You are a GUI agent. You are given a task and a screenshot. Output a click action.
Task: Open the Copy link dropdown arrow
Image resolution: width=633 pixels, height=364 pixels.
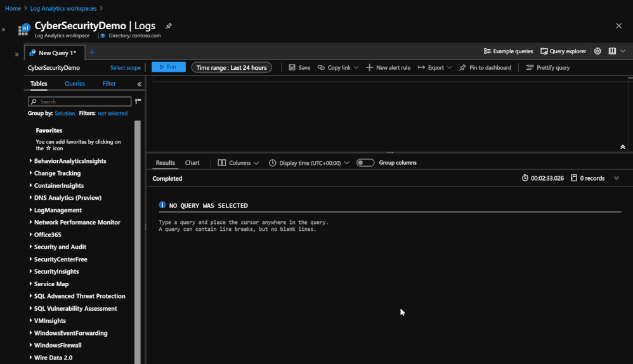pyautogui.click(x=356, y=67)
